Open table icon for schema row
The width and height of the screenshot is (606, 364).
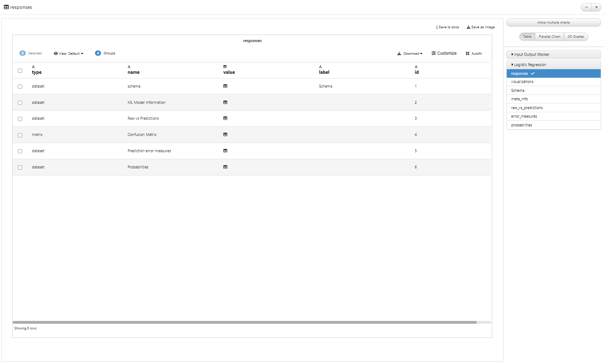point(225,86)
